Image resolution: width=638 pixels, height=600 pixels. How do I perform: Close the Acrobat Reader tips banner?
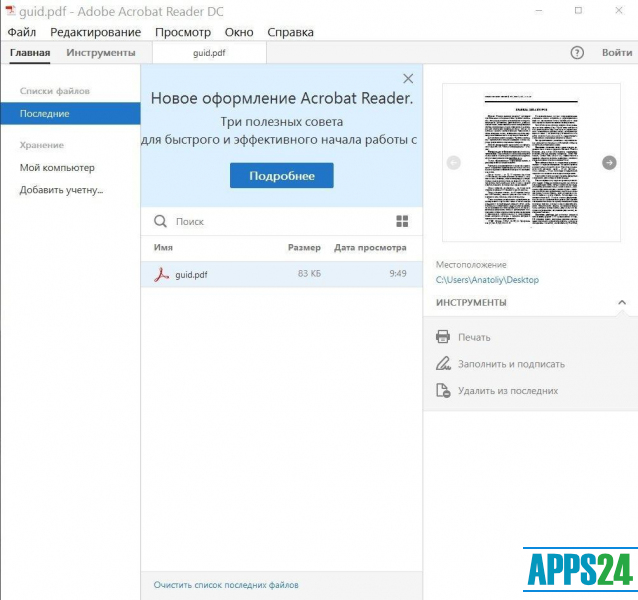coord(408,79)
